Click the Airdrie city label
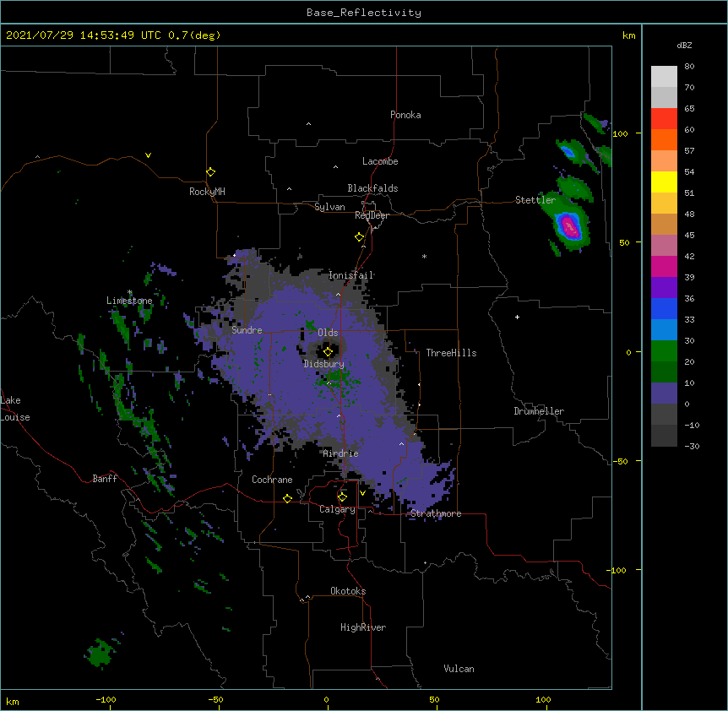 coord(341,453)
